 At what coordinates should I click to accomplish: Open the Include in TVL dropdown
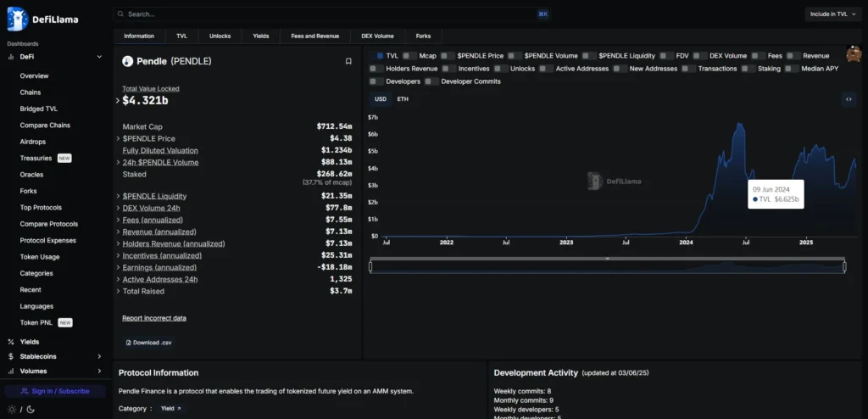[833, 14]
